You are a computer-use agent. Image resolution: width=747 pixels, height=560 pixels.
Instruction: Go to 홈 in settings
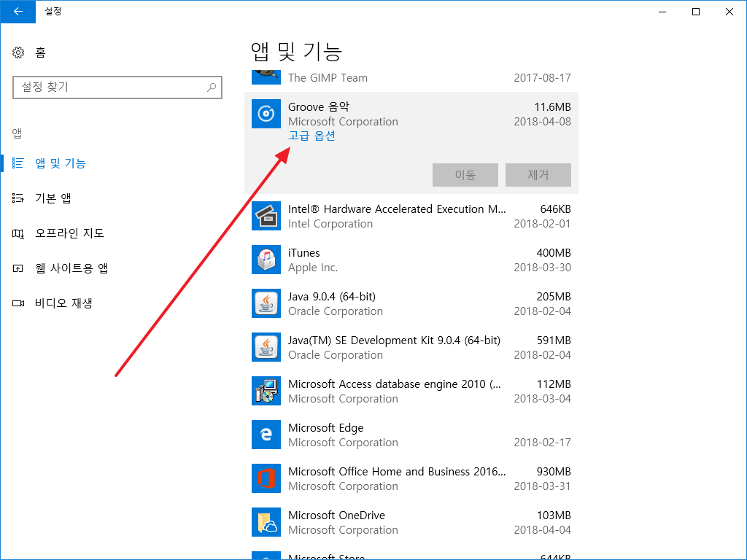[x=41, y=52]
